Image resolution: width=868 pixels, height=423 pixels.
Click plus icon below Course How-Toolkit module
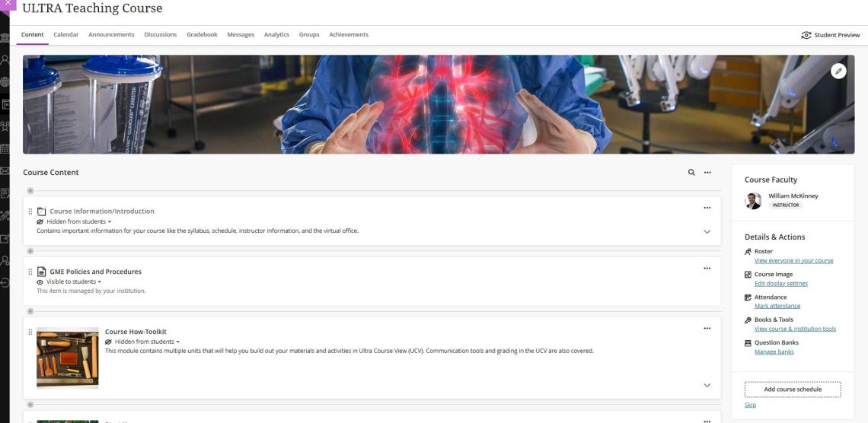tap(30, 405)
